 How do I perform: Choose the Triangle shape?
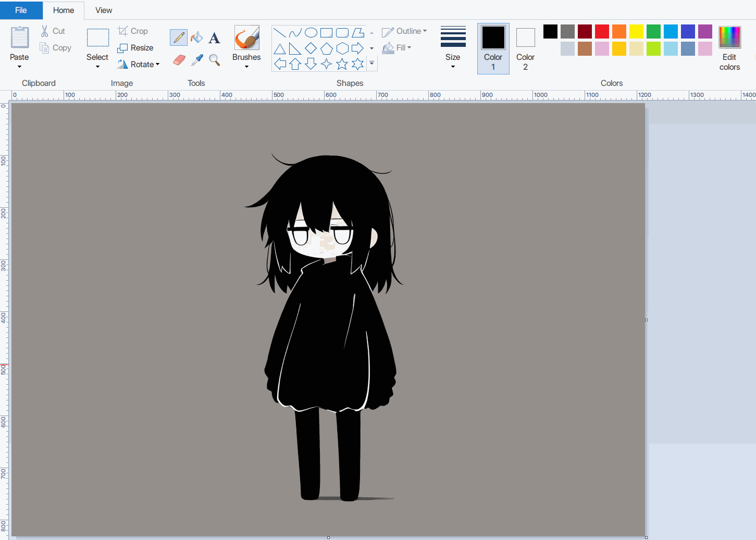(280, 48)
